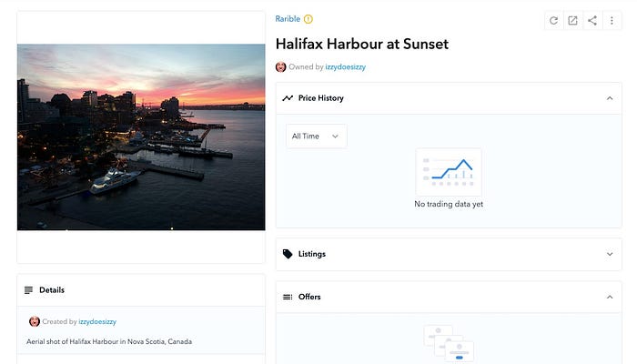The image size is (637, 364).
Task: Click the Halifax Harbour at Sunset title
Action: tap(361, 44)
